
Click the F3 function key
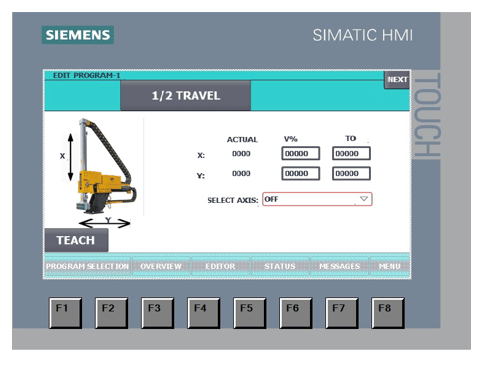pos(158,313)
